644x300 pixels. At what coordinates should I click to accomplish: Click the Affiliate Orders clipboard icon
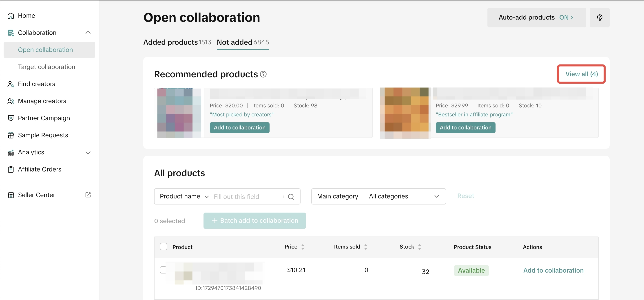click(11, 169)
